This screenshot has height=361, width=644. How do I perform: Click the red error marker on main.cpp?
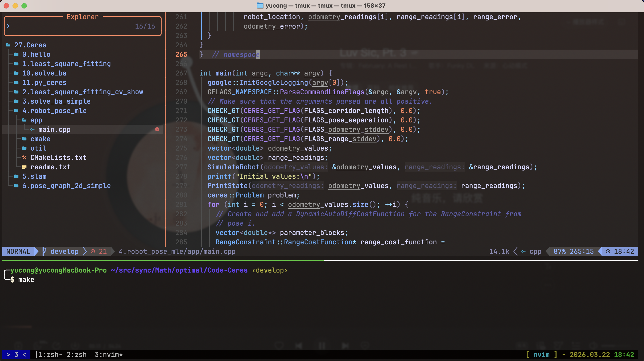157,129
